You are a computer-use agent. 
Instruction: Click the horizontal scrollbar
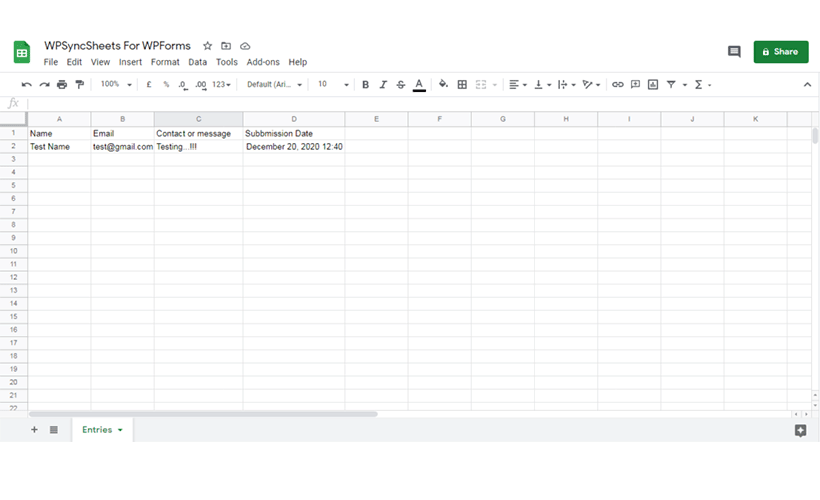(203, 414)
